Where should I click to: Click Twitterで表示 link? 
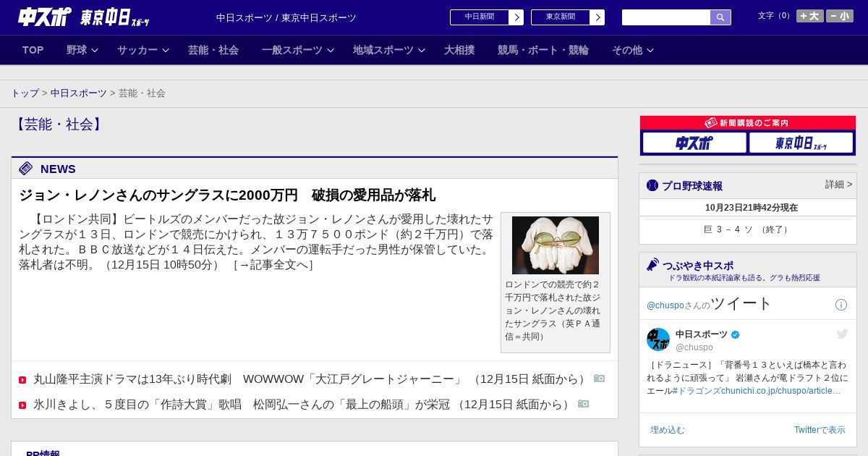pyautogui.click(x=820, y=430)
